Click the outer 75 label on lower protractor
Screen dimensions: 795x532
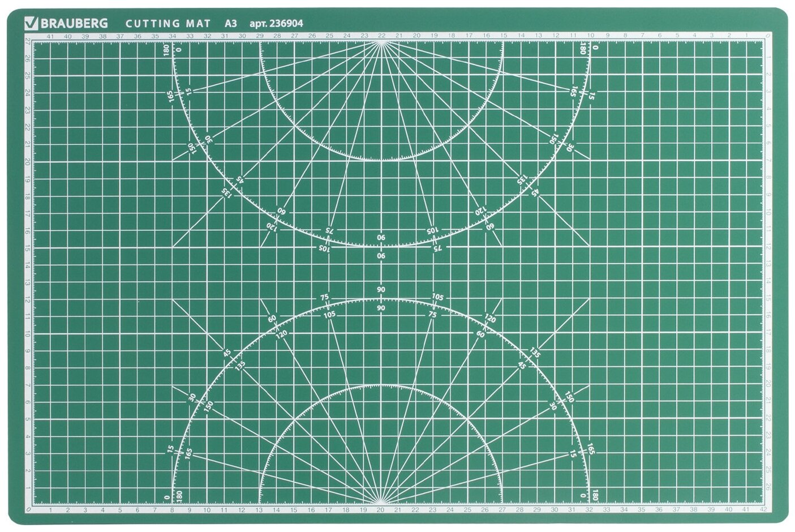pos(324,297)
